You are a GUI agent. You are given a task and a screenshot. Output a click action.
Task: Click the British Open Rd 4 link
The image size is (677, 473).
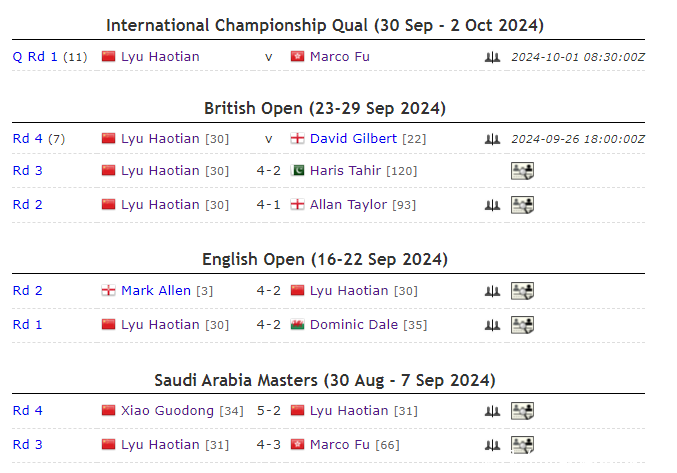[27, 138]
